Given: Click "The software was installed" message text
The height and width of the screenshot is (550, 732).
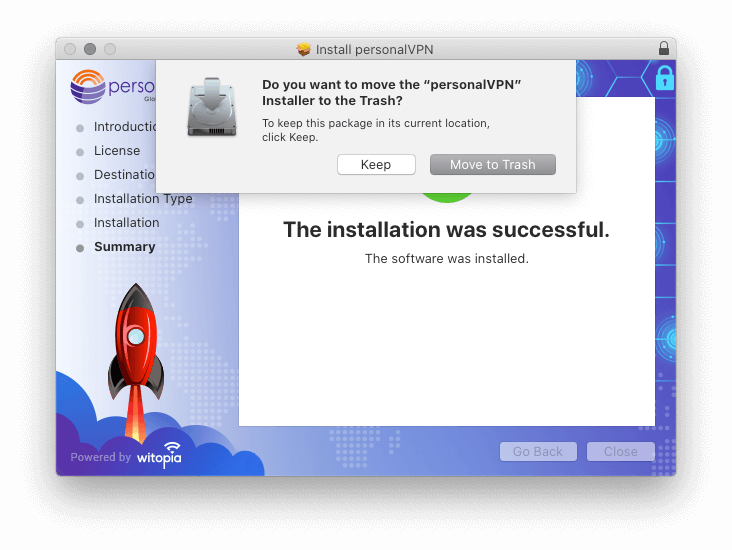Looking at the screenshot, I should [446, 259].
